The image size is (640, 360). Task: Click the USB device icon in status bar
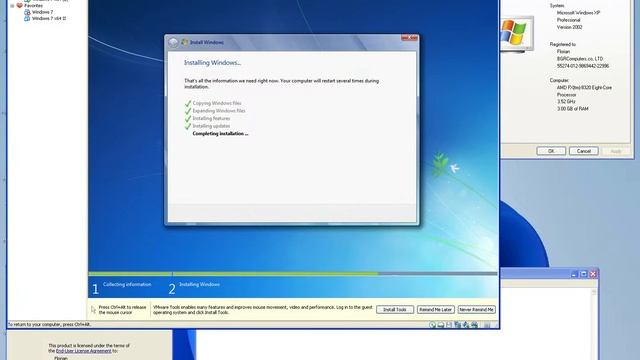(466, 325)
